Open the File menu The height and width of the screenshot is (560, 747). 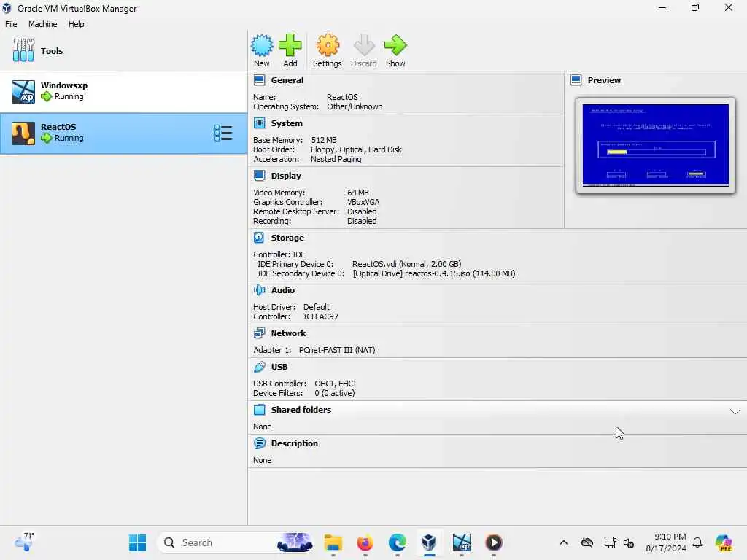pyautogui.click(x=11, y=24)
